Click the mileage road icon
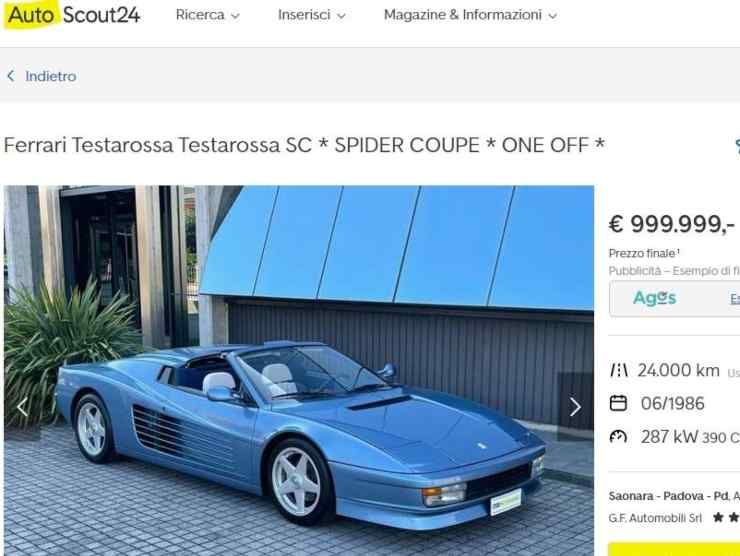The width and height of the screenshot is (740, 556). (x=618, y=371)
